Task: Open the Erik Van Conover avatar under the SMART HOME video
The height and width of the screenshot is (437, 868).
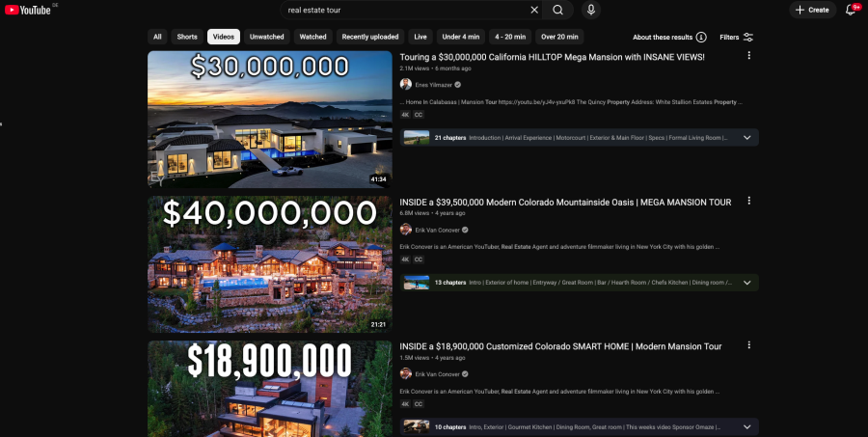Action: tap(406, 374)
